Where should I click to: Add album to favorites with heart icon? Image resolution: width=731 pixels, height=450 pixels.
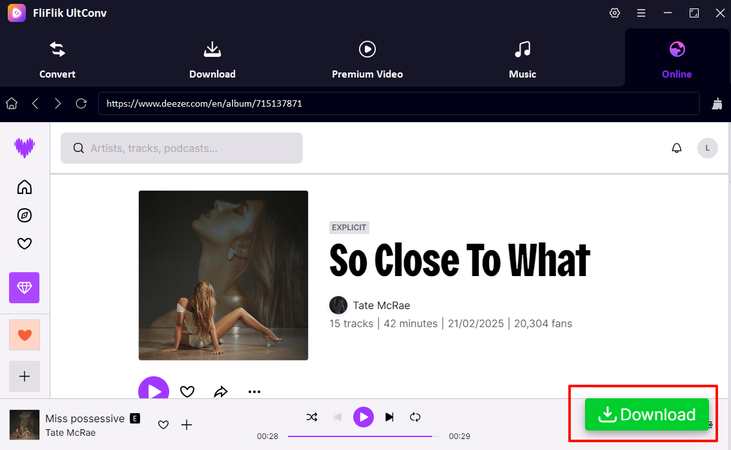pos(187,392)
